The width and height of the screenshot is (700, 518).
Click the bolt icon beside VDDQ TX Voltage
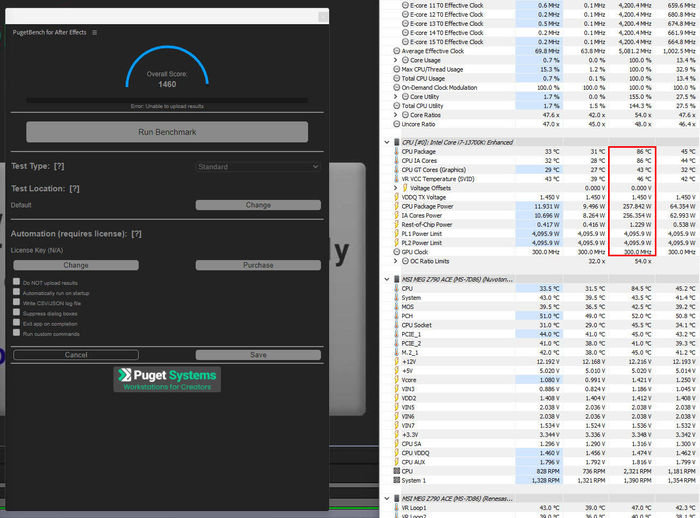point(396,197)
